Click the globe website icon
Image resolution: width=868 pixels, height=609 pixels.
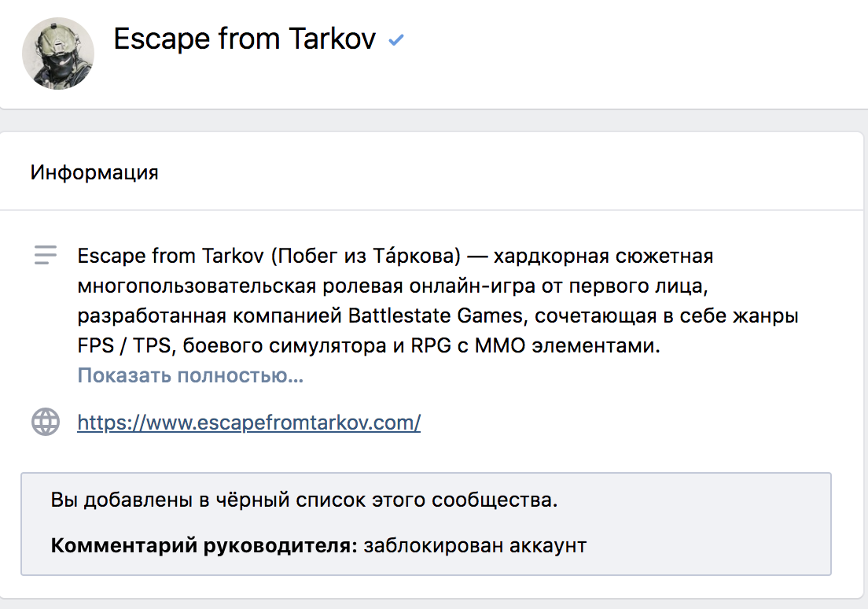(46, 422)
